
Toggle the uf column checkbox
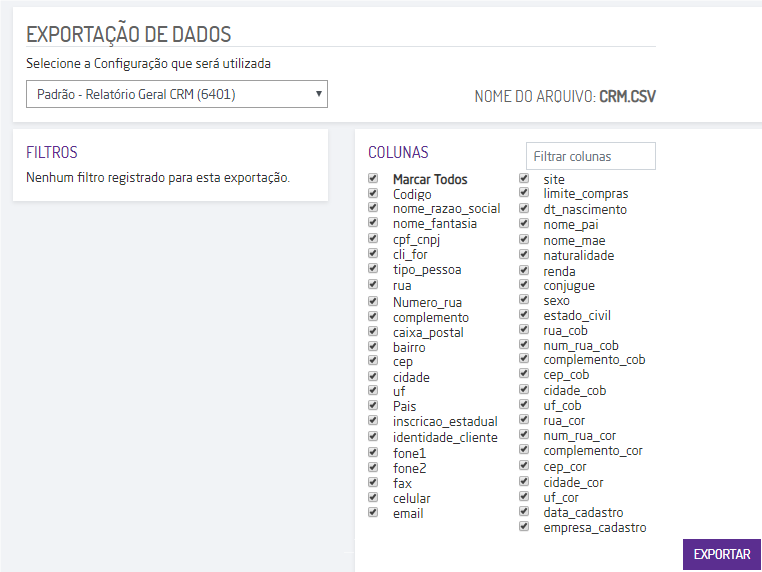tap(373, 390)
